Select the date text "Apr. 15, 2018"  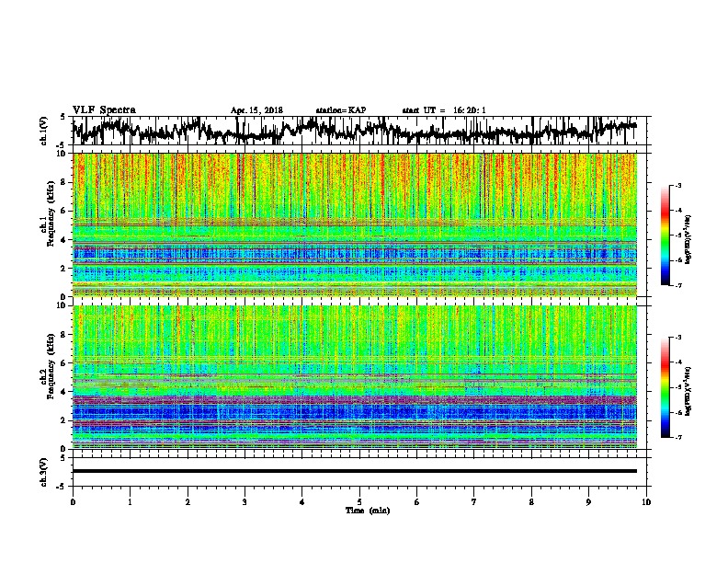(x=256, y=110)
